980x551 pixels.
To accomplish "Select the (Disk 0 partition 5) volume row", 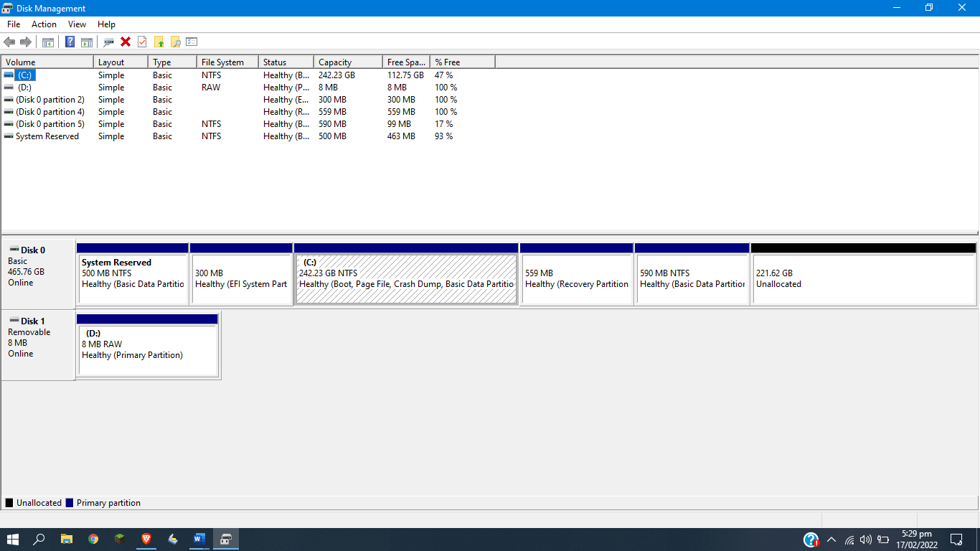I will pos(248,124).
